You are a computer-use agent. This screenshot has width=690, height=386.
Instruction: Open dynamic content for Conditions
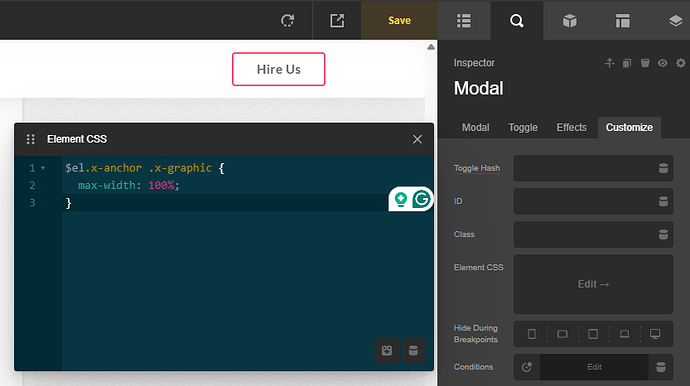point(661,367)
